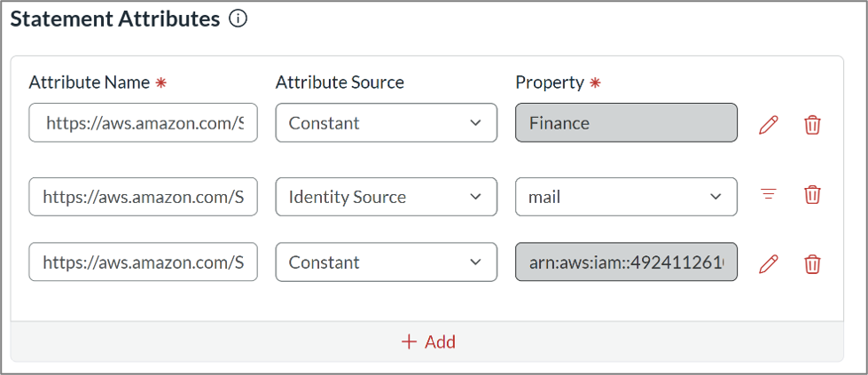This screenshot has height=375, width=868.
Task: Click the Statement Attributes heading
Action: tap(115, 20)
